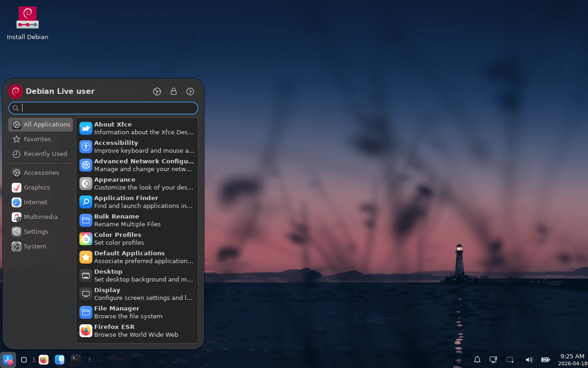This screenshot has height=368, width=588.
Task: Click the notifications bell in the system tray
Action: click(477, 360)
